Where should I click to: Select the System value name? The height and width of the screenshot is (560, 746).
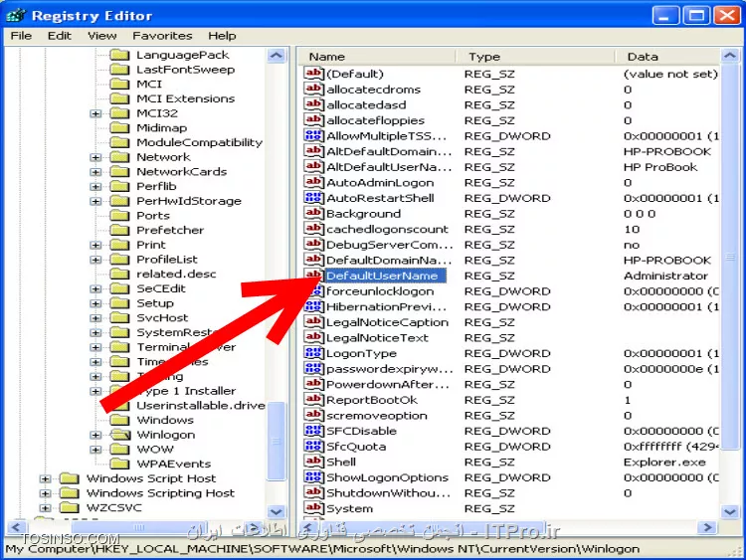point(349,508)
